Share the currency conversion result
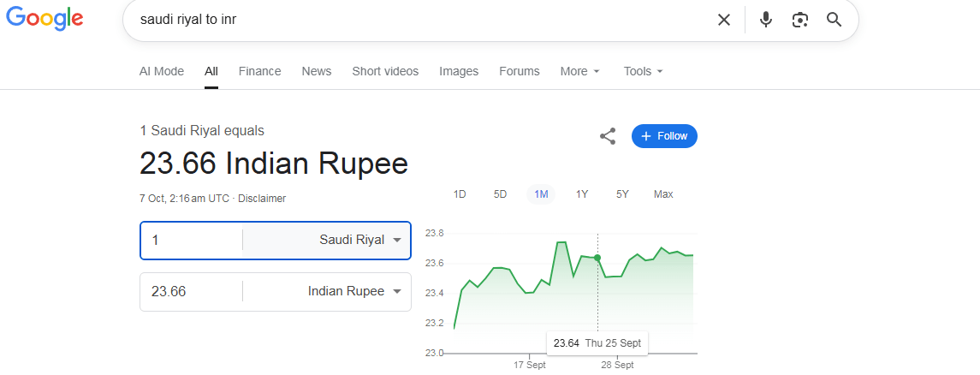 (x=608, y=136)
